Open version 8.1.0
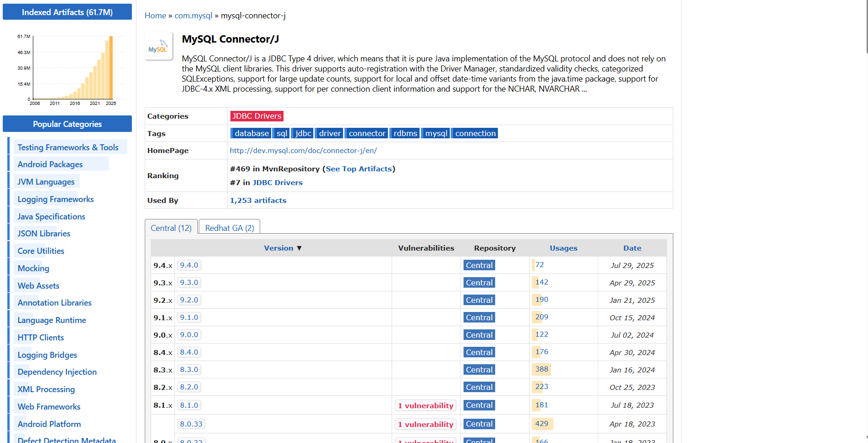Screen dimensions: 868x443 pyautogui.click(x=189, y=405)
